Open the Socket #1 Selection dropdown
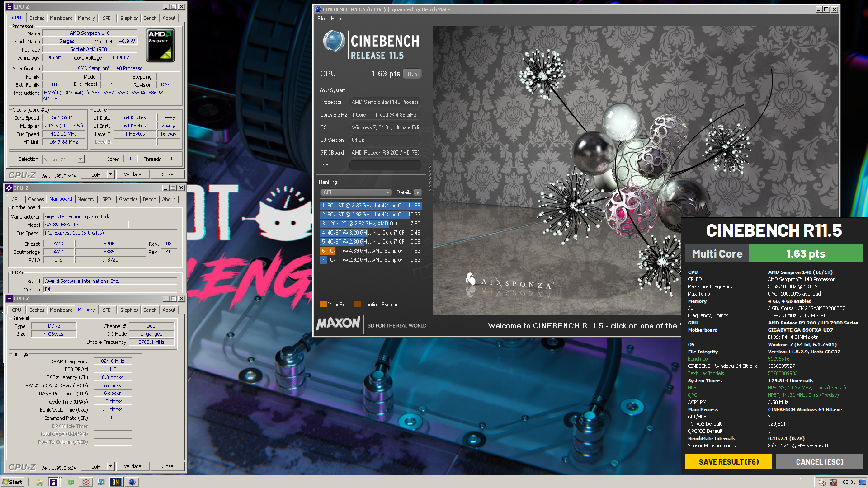The height and width of the screenshot is (488, 868). (x=64, y=159)
